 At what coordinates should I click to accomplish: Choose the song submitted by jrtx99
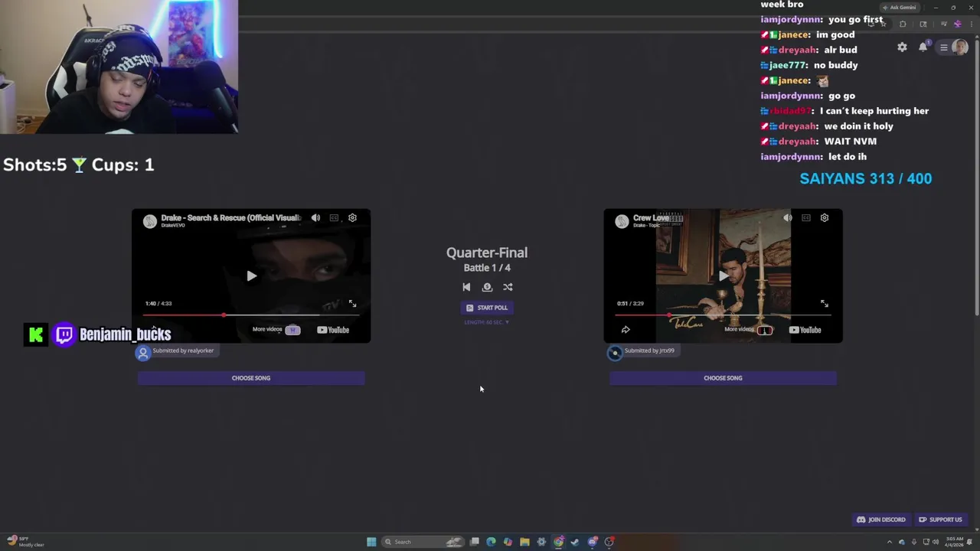click(x=723, y=378)
